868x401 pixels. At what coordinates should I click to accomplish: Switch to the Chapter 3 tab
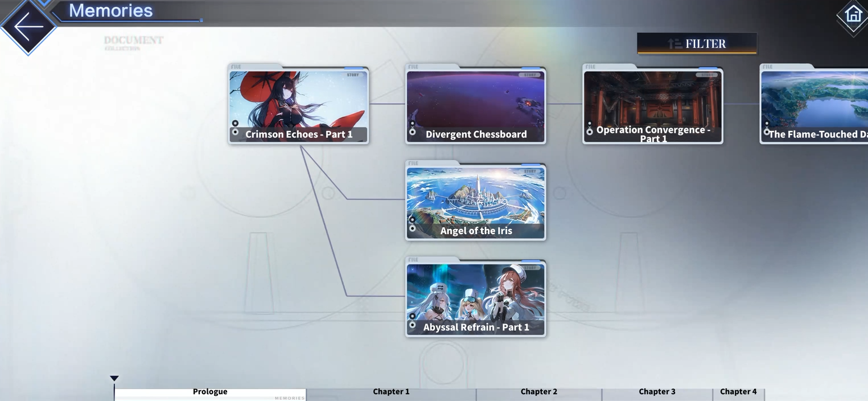pyautogui.click(x=657, y=393)
